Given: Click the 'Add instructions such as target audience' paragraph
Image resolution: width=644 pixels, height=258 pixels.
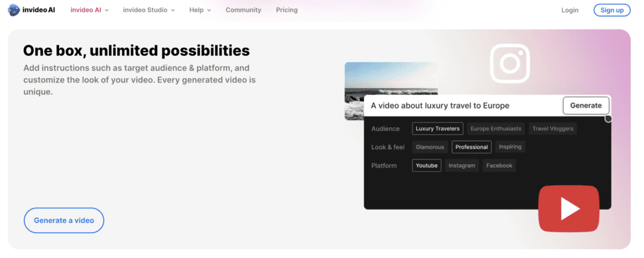Looking at the screenshot, I should coord(140,80).
